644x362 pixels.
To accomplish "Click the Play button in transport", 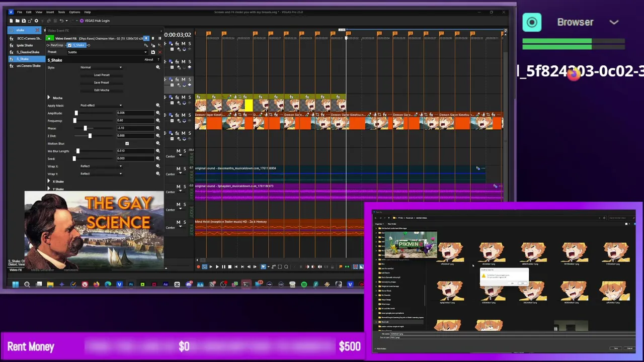I will click(217, 266).
